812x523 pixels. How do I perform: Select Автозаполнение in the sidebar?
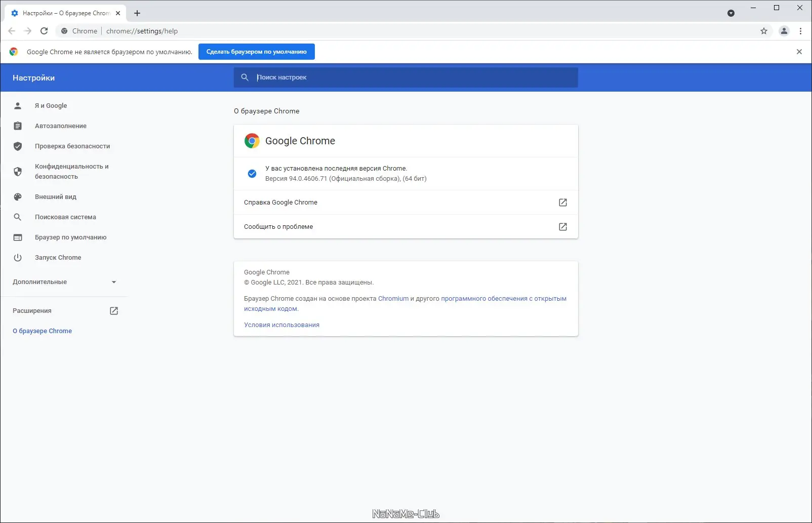(60, 126)
